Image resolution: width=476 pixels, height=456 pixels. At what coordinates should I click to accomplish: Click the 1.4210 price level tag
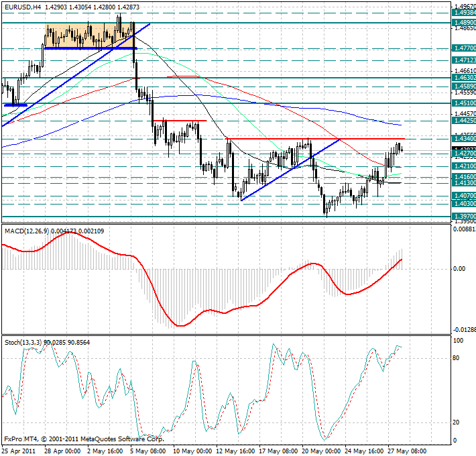pos(464,166)
